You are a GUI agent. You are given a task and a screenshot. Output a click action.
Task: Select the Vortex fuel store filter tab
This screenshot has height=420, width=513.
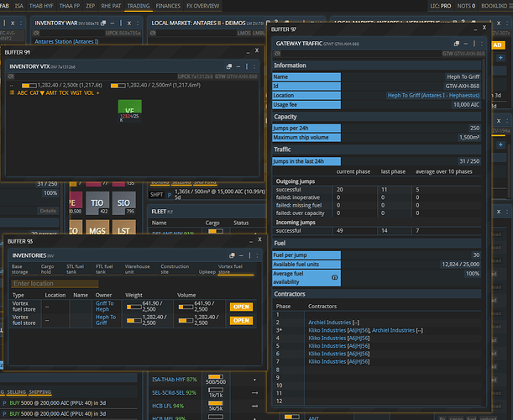tap(230, 269)
